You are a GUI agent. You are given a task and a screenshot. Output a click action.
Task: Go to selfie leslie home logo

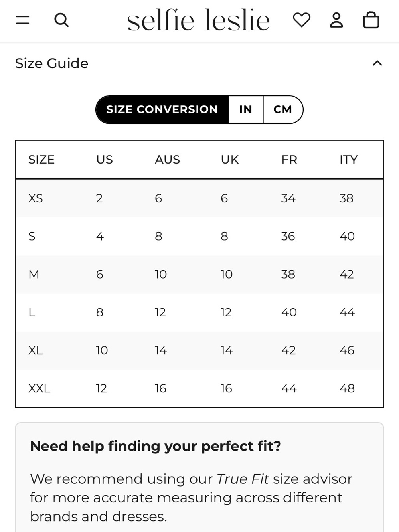tap(198, 20)
